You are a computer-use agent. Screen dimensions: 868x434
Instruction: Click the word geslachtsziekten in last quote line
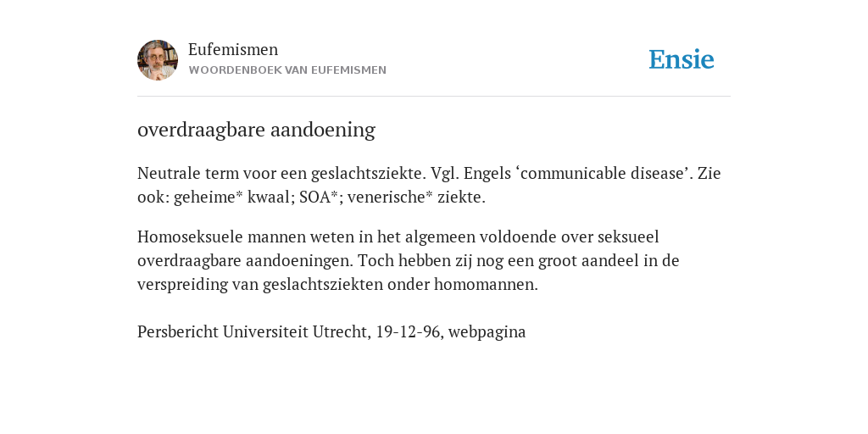pos(323,285)
